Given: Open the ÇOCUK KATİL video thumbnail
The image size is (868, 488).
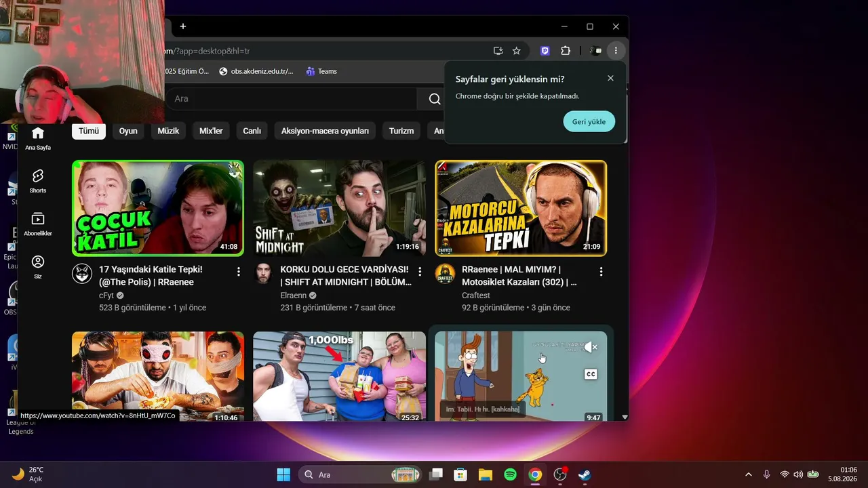Looking at the screenshot, I should [x=158, y=208].
